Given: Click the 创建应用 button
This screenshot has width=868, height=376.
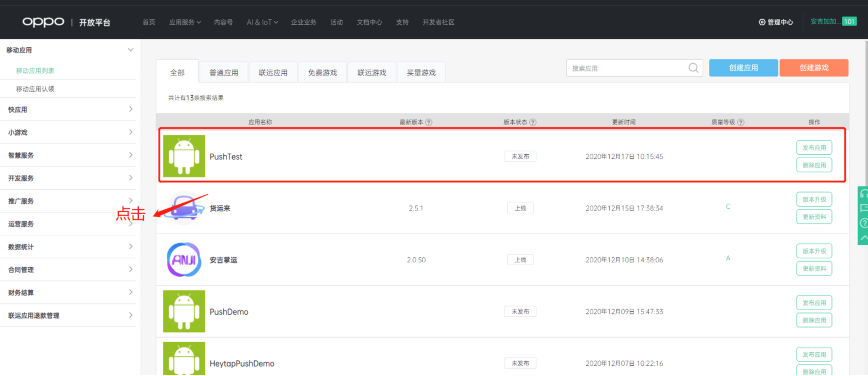Looking at the screenshot, I should point(743,68).
